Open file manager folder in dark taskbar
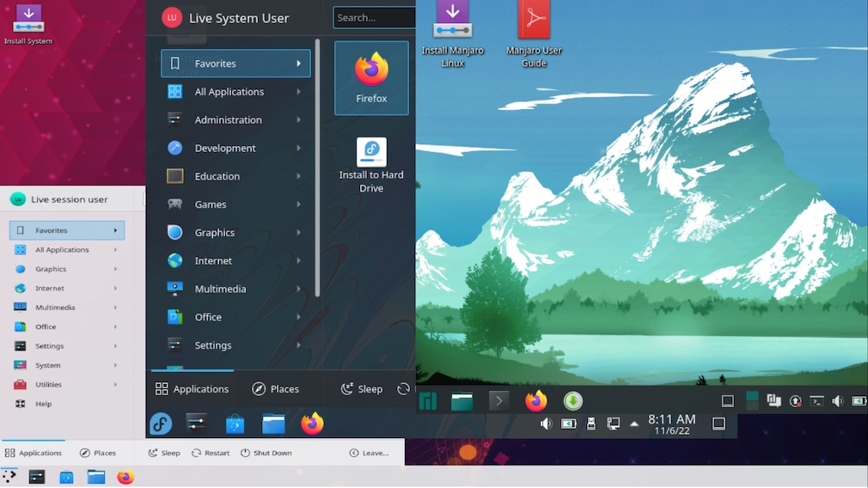The width and height of the screenshot is (868, 488). click(x=273, y=424)
